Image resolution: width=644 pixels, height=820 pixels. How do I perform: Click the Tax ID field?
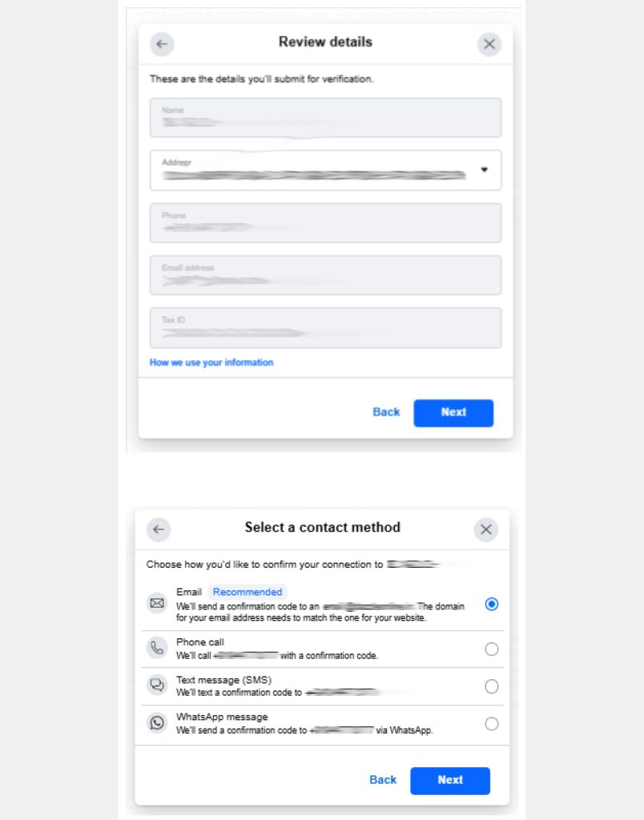[325, 328]
